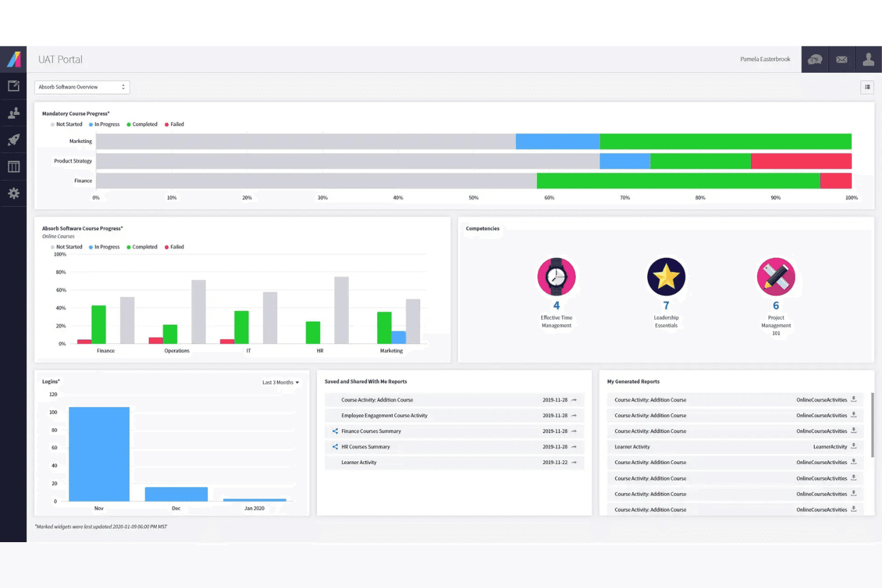Click the My Generated Reports scrollbar
Screen dimensions: 882x588
pyautogui.click(x=872, y=425)
